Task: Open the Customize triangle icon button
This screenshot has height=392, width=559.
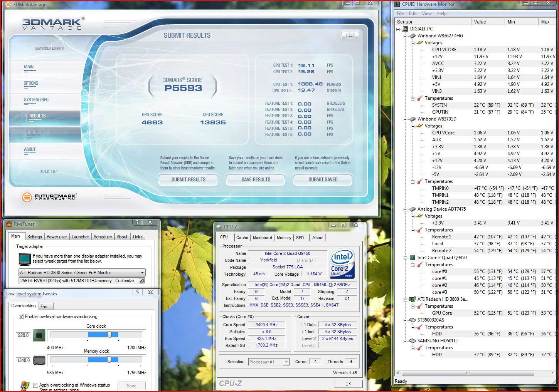Action: pos(141,281)
